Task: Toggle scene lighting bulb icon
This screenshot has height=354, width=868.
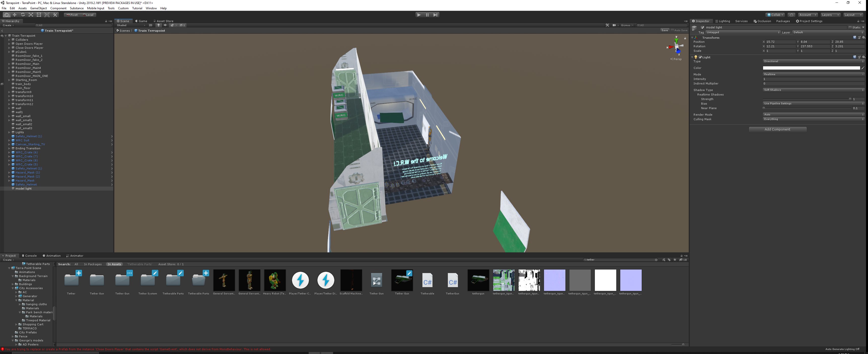Action: click(x=158, y=25)
